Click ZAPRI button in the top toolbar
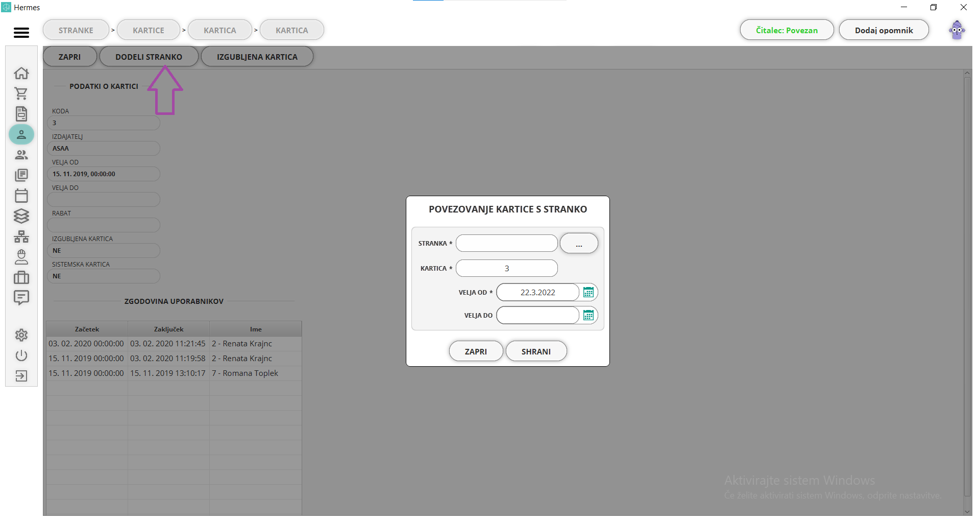Screen dimensions: 980x522 click(69, 57)
